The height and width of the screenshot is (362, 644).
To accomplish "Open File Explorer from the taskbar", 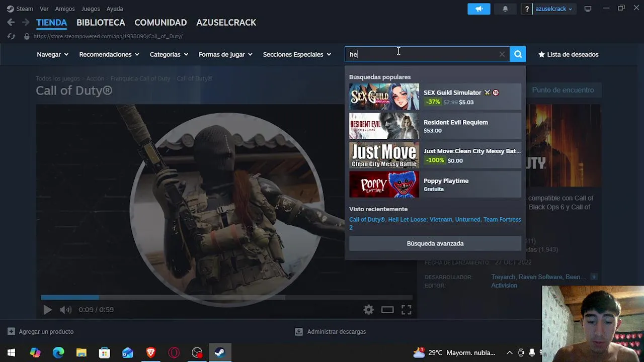I will [x=82, y=352].
